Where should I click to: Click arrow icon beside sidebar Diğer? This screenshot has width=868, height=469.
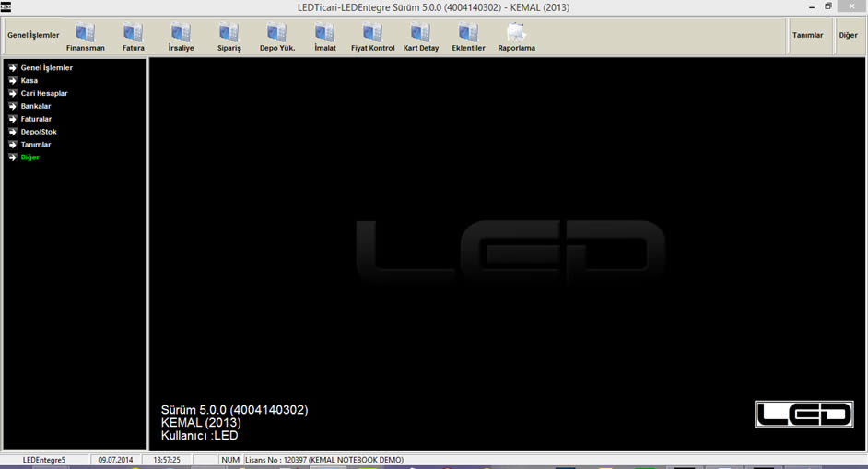point(13,158)
